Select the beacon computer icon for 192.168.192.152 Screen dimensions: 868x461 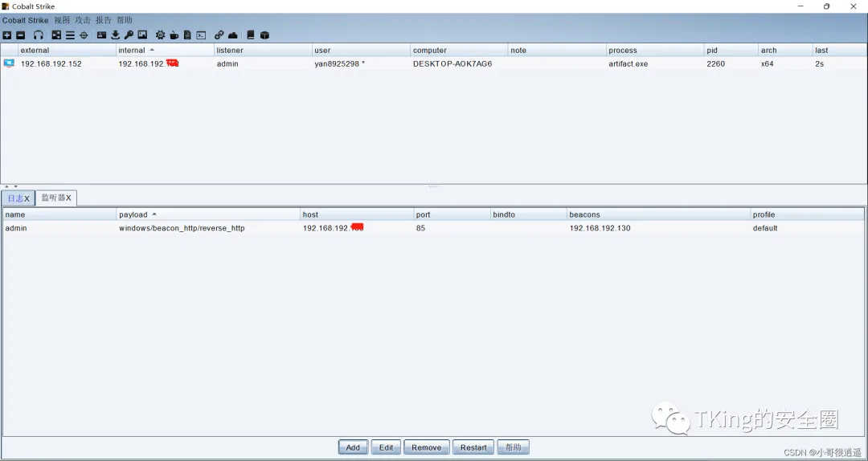[x=9, y=63]
